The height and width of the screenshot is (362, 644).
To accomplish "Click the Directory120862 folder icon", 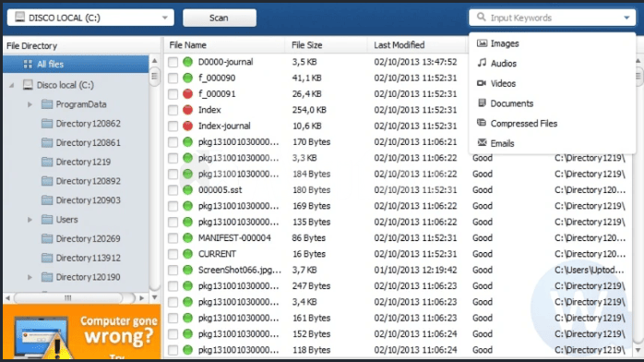I will coord(47,123).
